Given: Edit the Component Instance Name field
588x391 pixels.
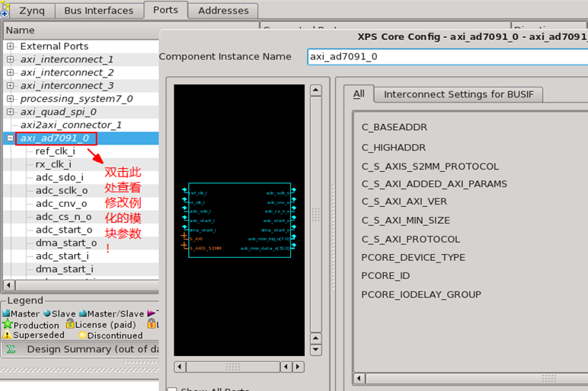Looking at the screenshot, I should coord(447,56).
